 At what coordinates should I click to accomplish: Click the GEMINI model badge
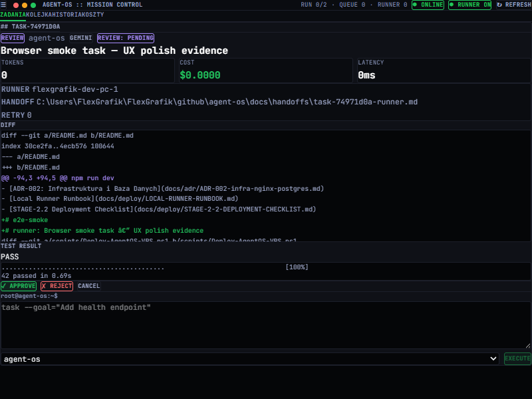tap(80, 38)
